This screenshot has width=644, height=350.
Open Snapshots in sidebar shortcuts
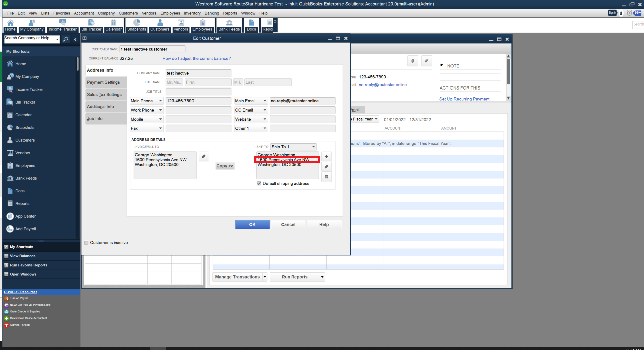(x=25, y=128)
